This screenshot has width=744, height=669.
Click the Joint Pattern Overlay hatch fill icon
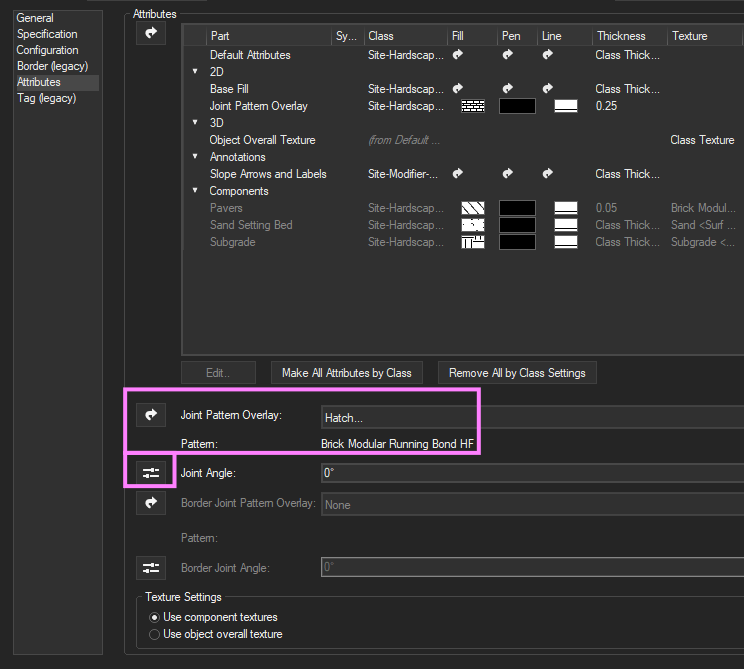(472, 106)
